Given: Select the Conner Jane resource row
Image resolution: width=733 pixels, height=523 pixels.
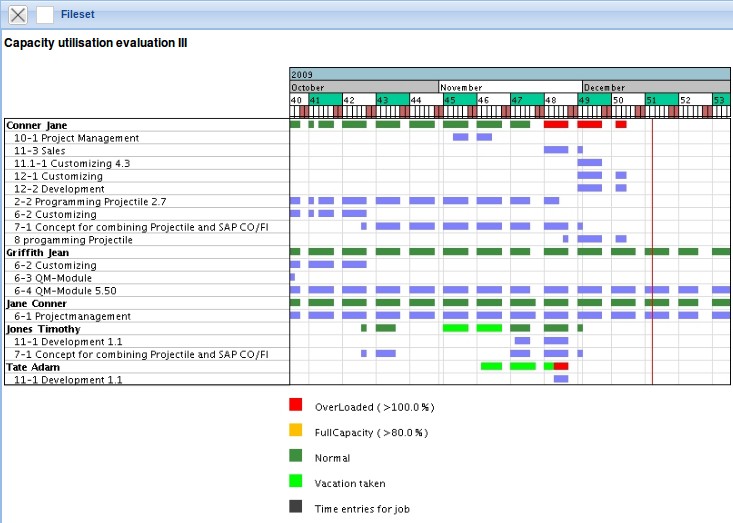Looking at the screenshot, I should pyautogui.click(x=37, y=125).
